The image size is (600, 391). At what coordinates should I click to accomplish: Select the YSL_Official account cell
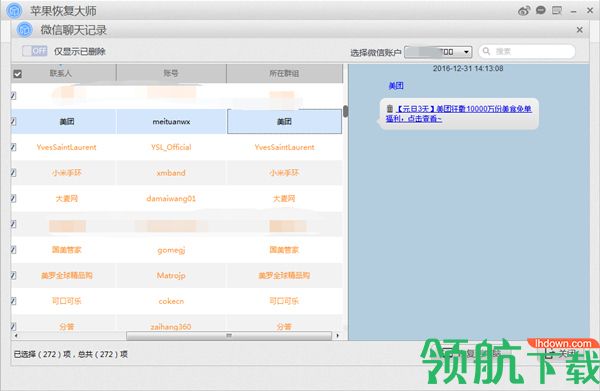point(171,147)
